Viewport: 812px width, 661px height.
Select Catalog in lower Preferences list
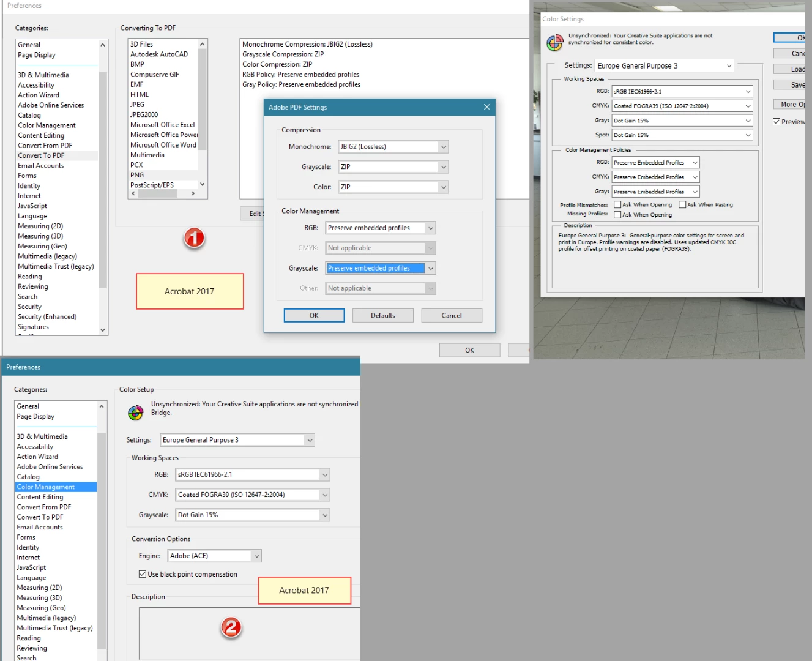point(28,477)
